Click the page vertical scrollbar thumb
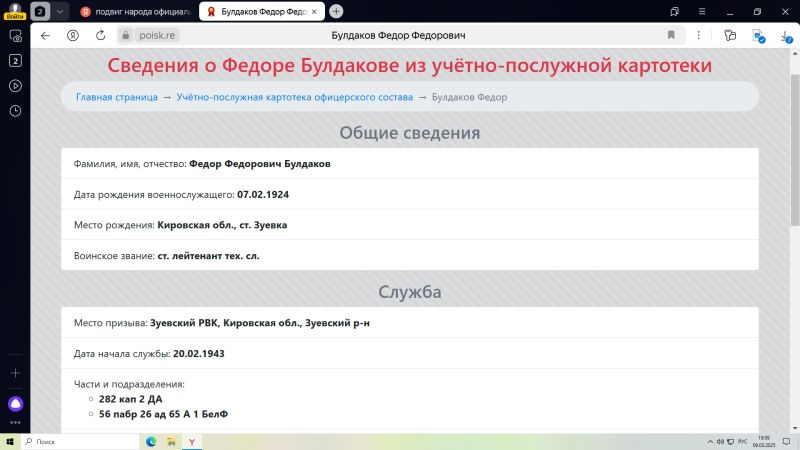The height and width of the screenshot is (450, 800). pyautogui.click(x=795, y=149)
